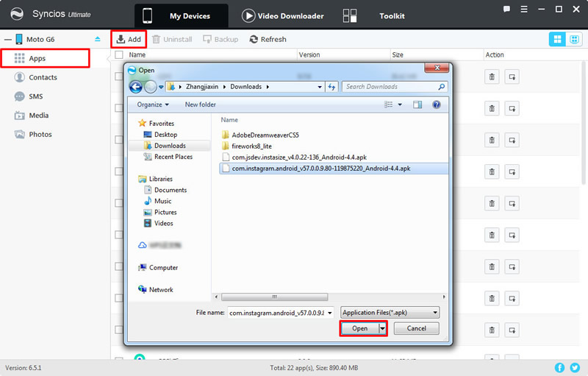Click the Open button in dialog

360,328
